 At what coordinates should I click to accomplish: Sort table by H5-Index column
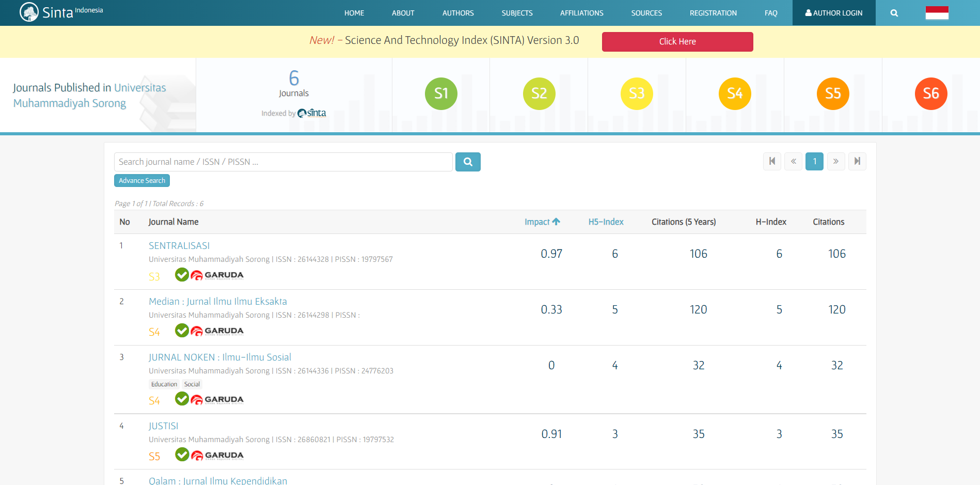pos(606,222)
